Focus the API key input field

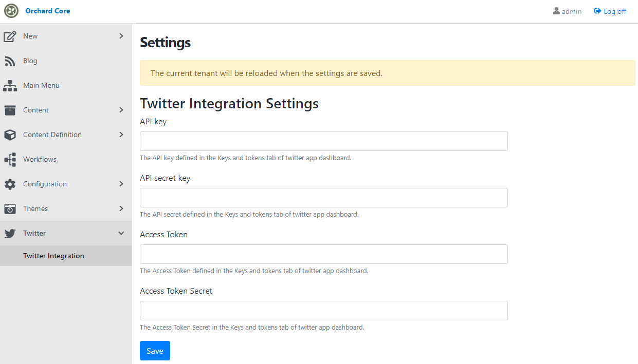(x=324, y=141)
